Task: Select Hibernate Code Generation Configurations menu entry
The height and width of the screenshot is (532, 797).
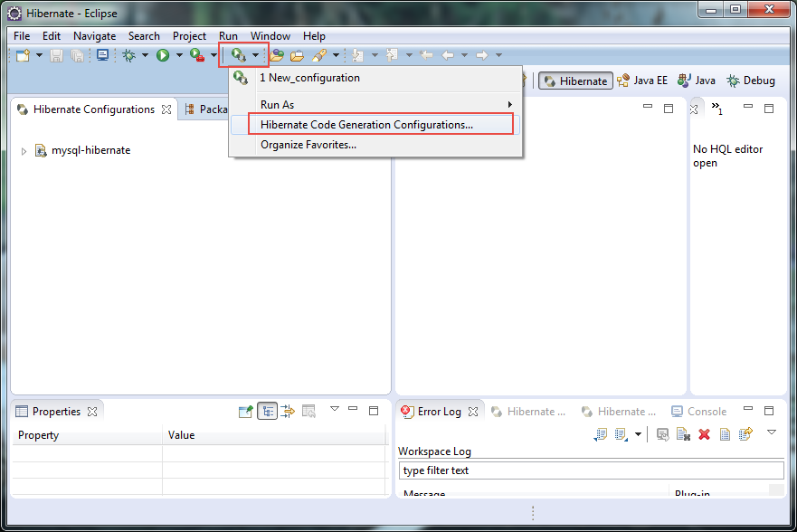Action: point(366,125)
